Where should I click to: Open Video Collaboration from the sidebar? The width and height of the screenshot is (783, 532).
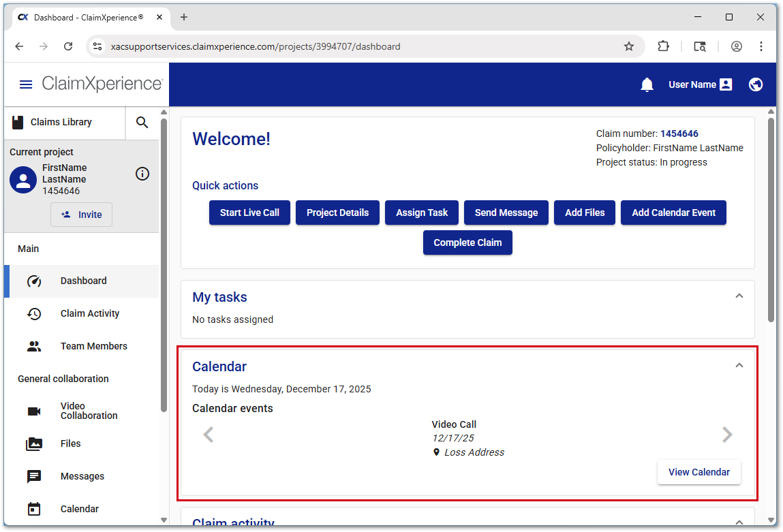35,411
